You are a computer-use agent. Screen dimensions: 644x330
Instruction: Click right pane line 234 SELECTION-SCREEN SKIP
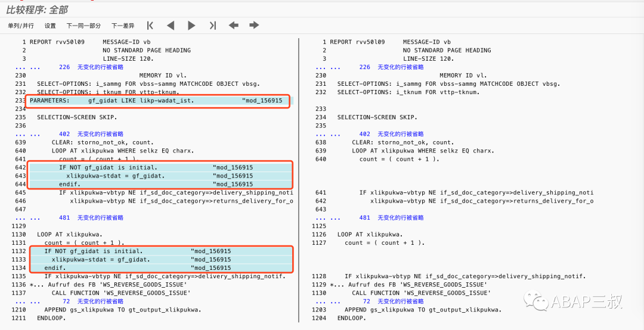click(377, 117)
